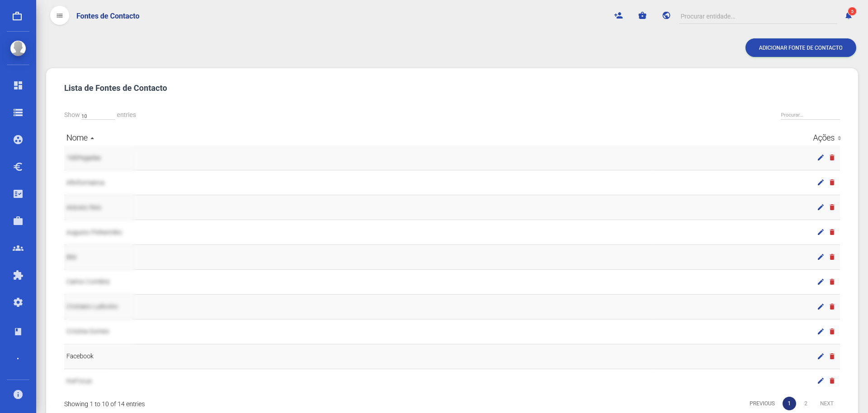The width and height of the screenshot is (868, 413).
Task: Delete the Facebook contact source
Action: 832,357
